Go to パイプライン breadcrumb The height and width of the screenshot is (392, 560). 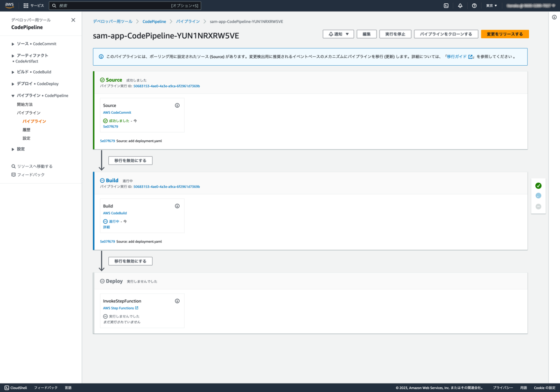coord(188,21)
